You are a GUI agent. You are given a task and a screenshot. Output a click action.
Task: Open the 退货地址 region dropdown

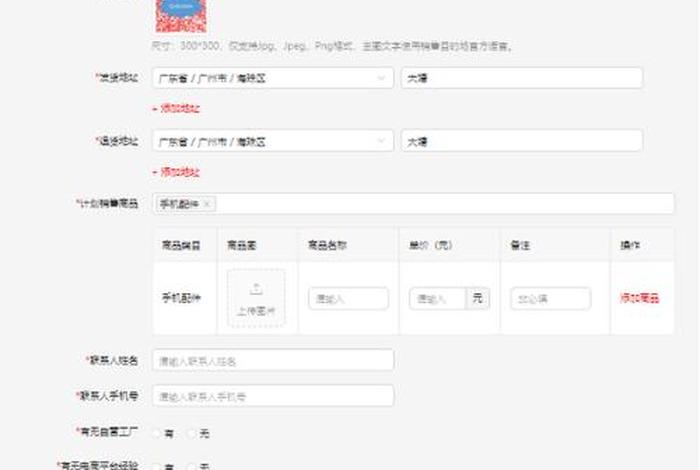(x=273, y=141)
